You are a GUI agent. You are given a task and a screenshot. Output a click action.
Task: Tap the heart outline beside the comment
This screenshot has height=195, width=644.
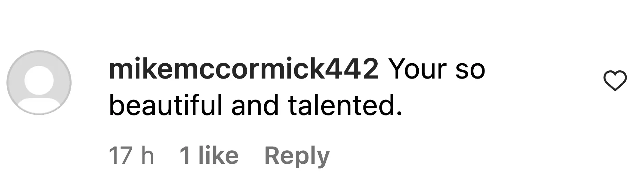click(615, 81)
